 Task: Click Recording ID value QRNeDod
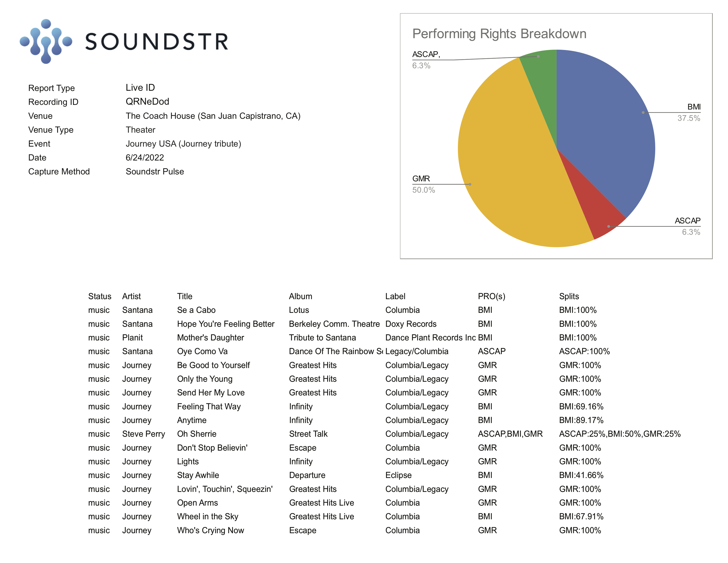coord(147,101)
